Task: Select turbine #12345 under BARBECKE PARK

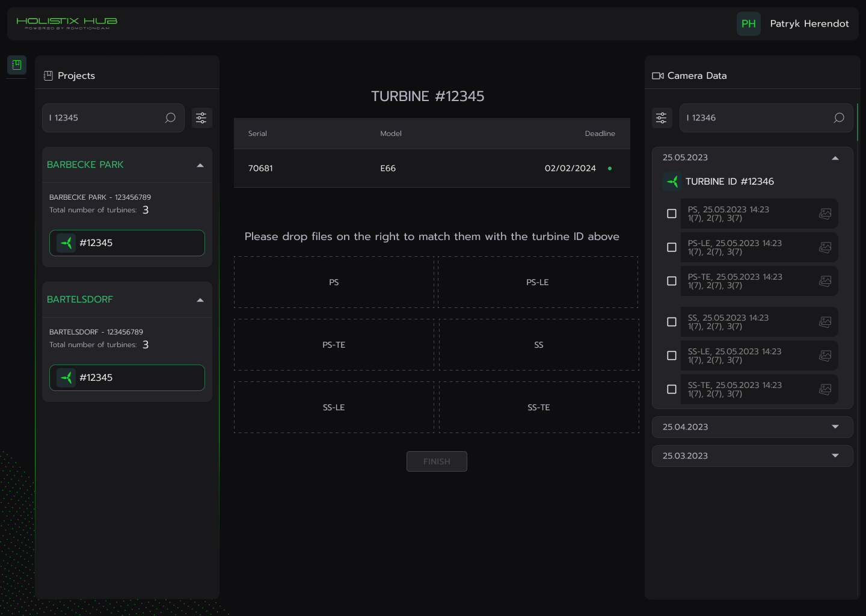Action: click(x=127, y=243)
